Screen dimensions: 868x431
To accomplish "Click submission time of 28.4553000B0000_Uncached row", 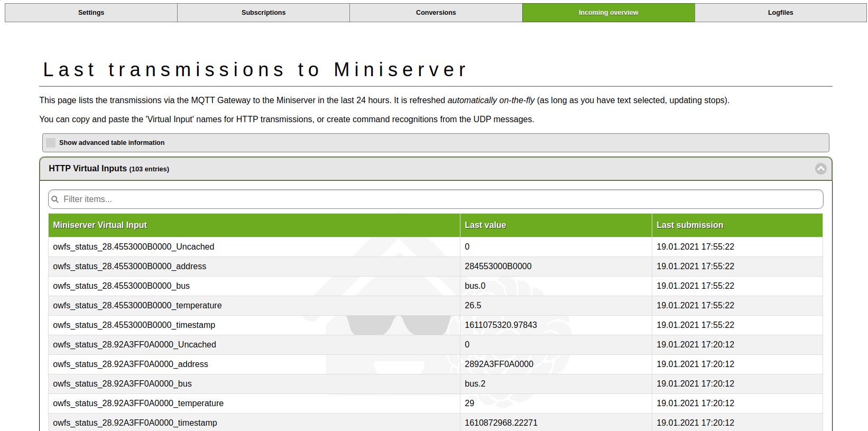I will click(695, 247).
